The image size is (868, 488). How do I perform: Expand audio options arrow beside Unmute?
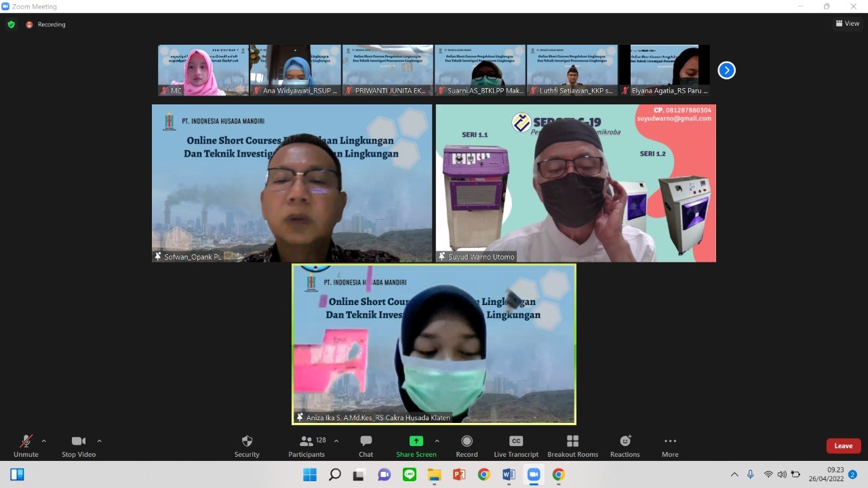(44, 441)
